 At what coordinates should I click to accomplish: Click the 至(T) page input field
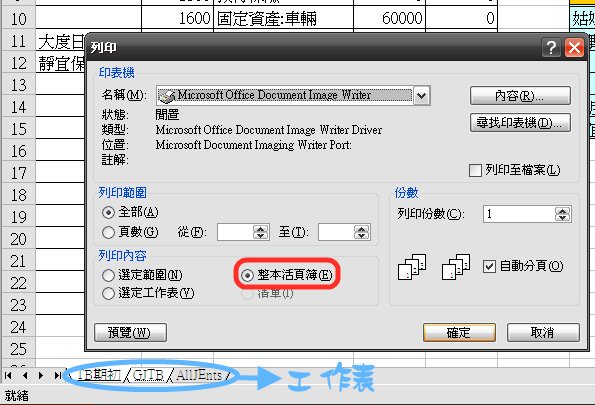tap(337, 232)
